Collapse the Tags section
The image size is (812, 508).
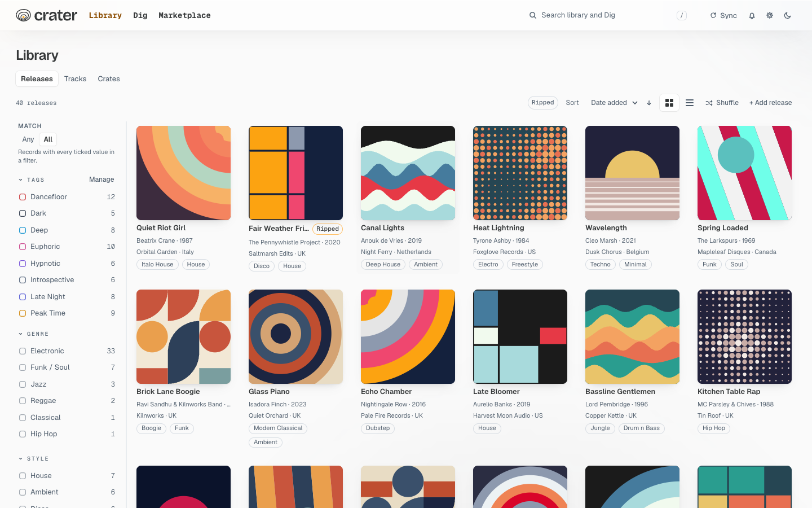(32, 179)
